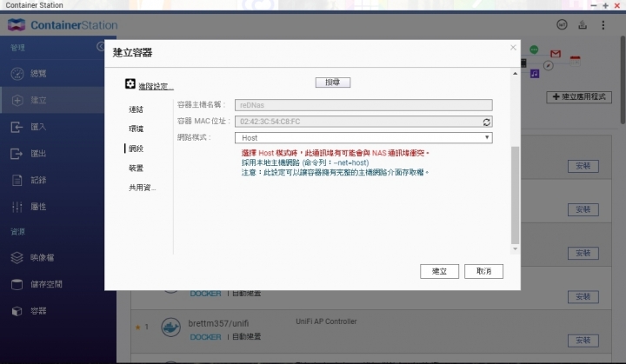
Task: Click the 建立 create button in dialog
Action: coord(439,271)
